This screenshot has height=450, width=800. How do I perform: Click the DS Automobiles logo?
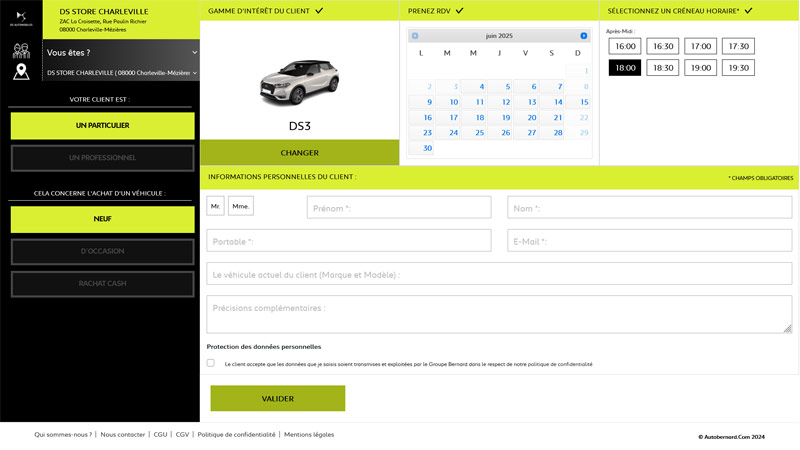coord(21,18)
